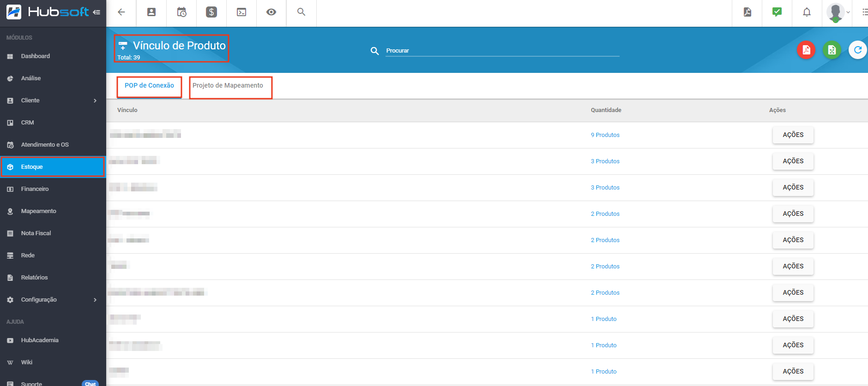Click the Ações column header
This screenshot has width=868, height=386.
(x=778, y=110)
